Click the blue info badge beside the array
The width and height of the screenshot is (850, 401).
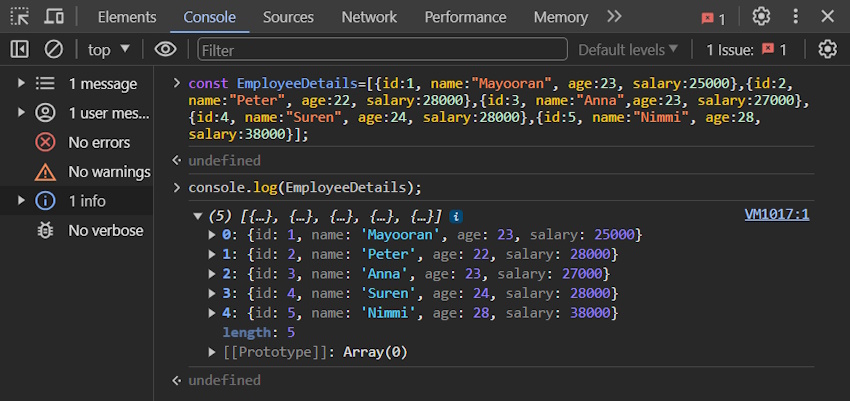[456, 217]
